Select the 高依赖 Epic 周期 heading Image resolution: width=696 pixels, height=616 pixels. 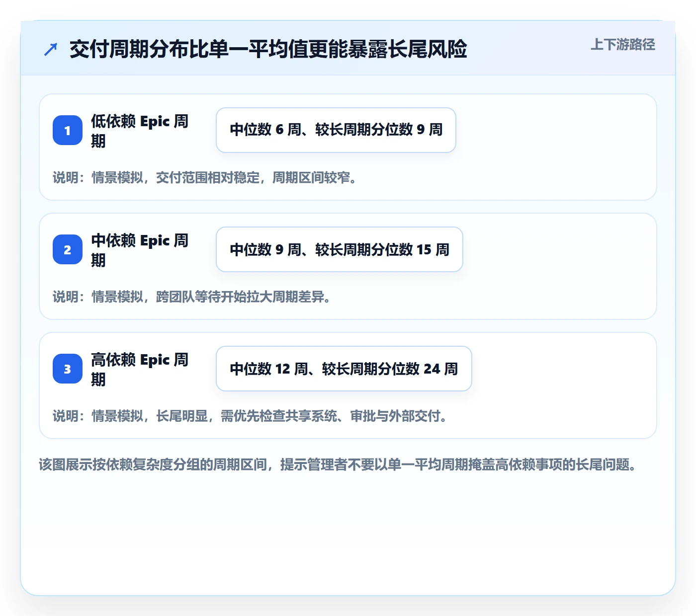click(140, 369)
